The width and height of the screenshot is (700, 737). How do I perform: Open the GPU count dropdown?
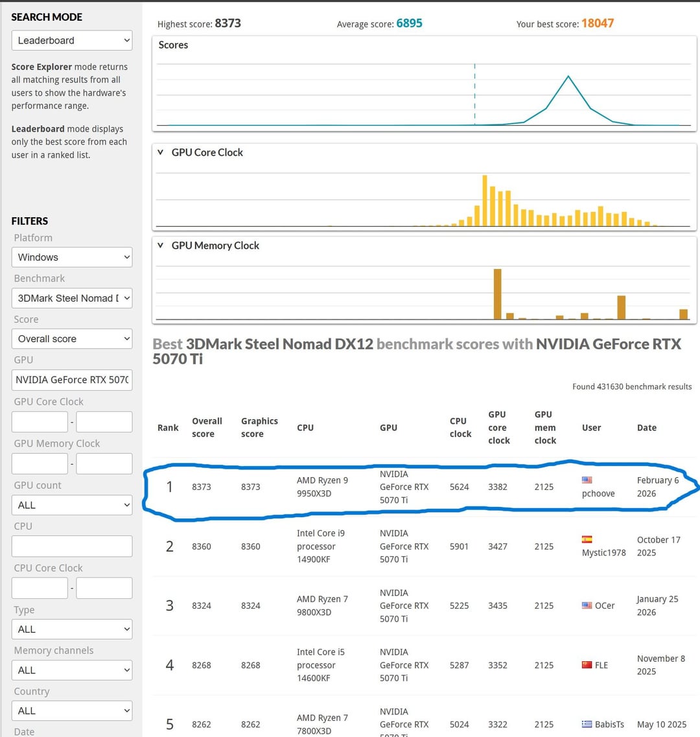(x=72, y=505)
